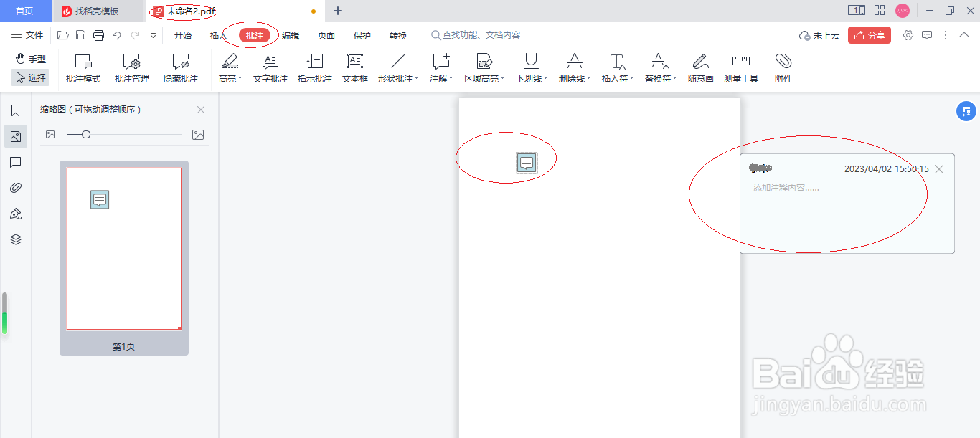This screenshot has width=980, height=438.
Task: Expand the note (注解) dropdown arrow
Action: click(451, 79)
